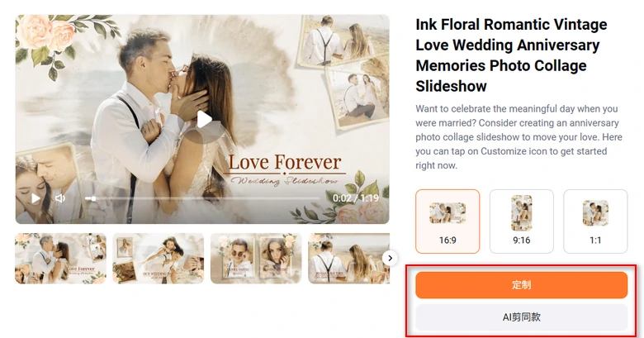Select the 1:1 aspect ratio option
The width and height of the screenshot is (644, 338).
pyautogui.click(x=595, y=221)
